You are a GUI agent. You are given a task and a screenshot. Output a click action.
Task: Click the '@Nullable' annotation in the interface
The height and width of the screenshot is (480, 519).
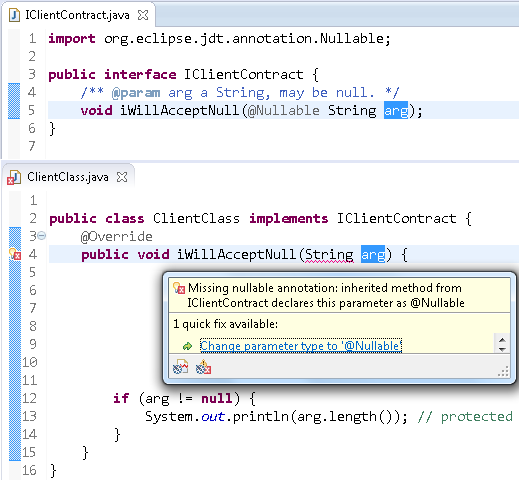click(284, 110)
